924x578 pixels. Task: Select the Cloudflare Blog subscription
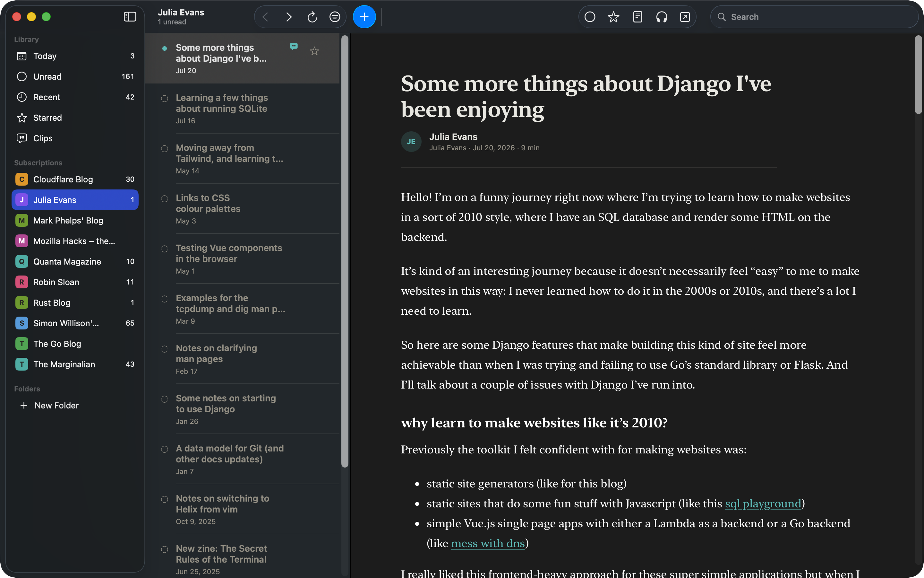75,179
